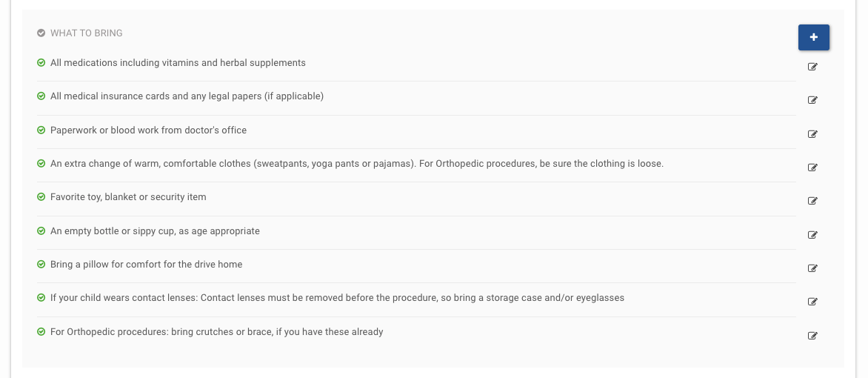868x378 pixels.
Task: Click the WHAT TO BRING section title
Action: click(x=86, y=33)
